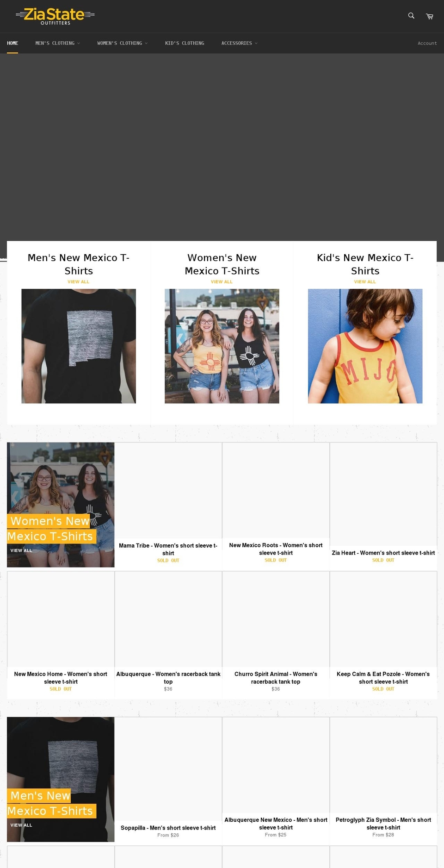
Task: Click View All on Women's grid banner
Action: 21,550
